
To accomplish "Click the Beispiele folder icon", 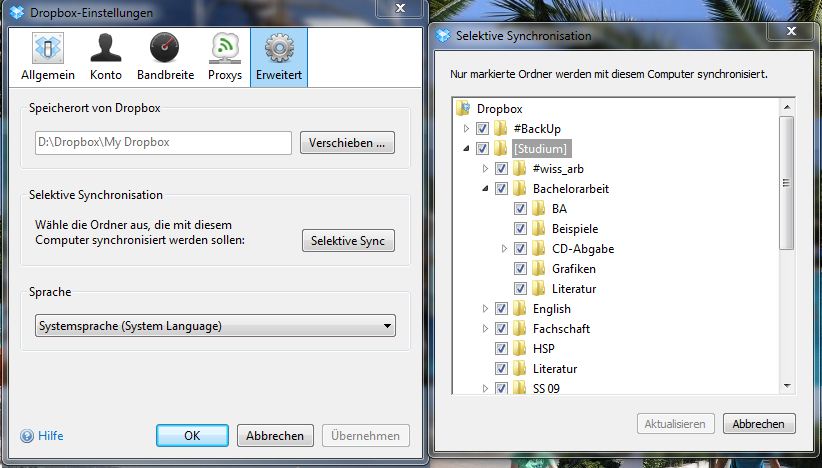I will [538, 228].
